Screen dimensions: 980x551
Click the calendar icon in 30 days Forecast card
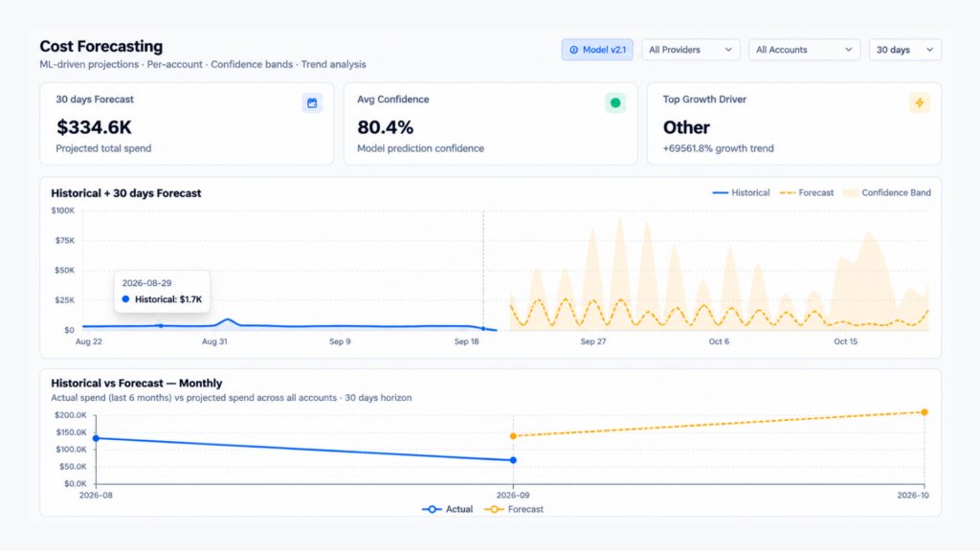click(x=312, y=103)
